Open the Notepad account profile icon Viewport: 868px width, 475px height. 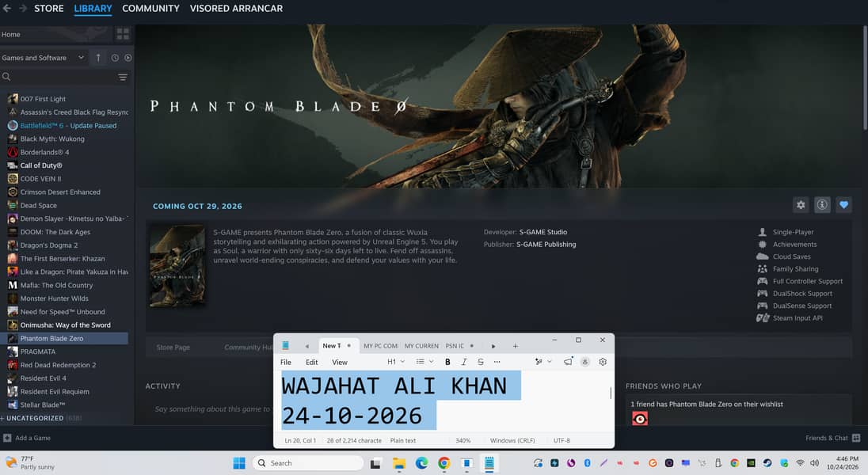coord(585,362)
